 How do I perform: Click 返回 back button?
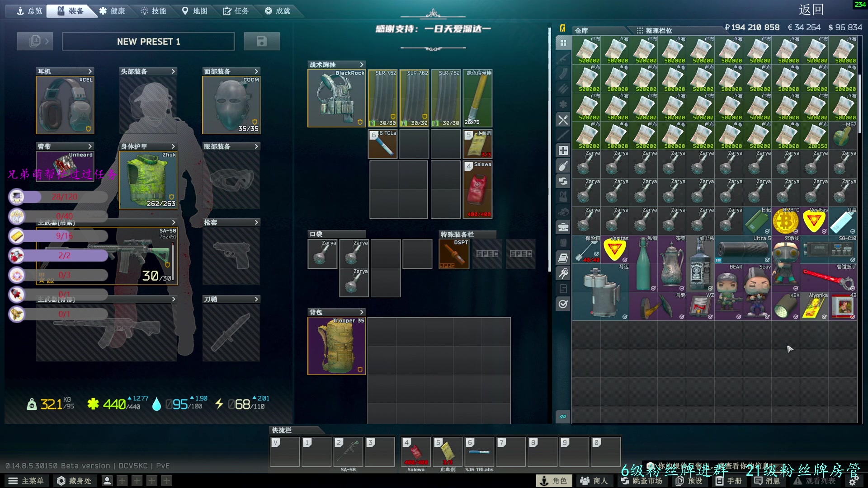(811, 9)
